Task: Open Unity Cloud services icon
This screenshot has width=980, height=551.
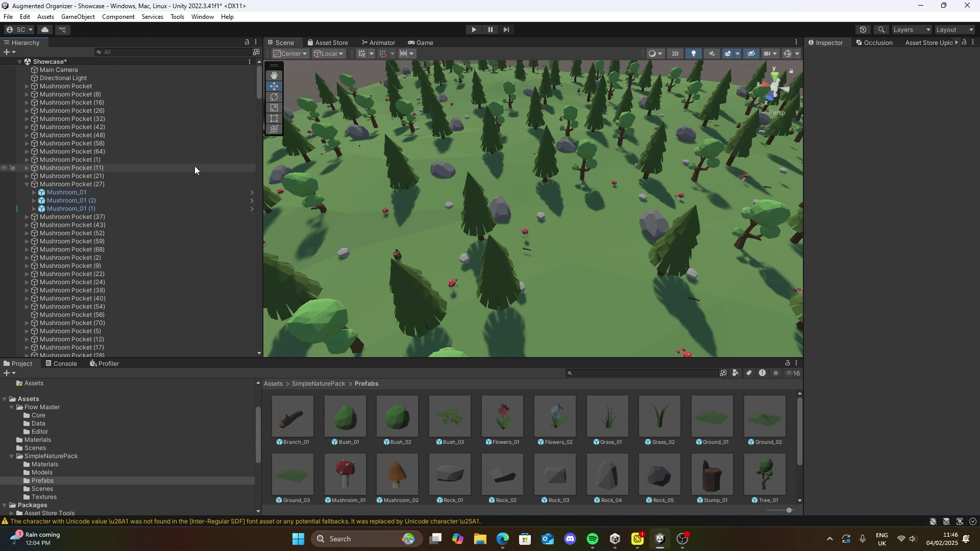Action: 45,30
